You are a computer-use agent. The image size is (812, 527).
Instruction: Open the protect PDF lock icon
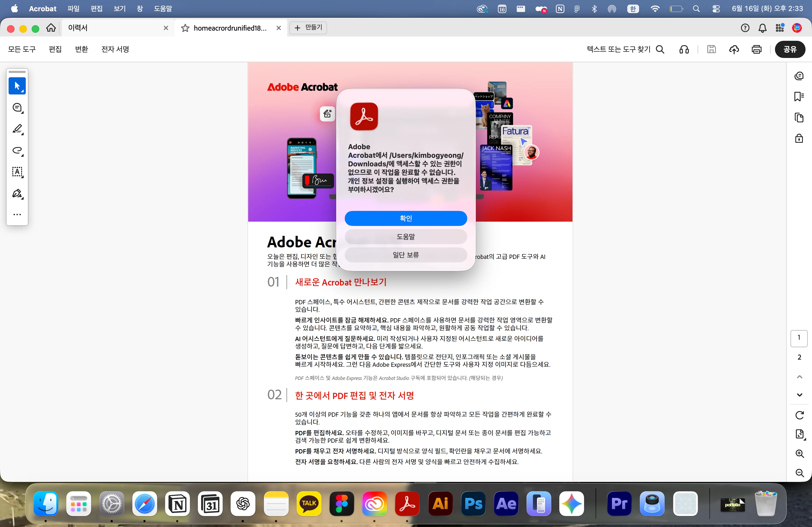[799, 138]
